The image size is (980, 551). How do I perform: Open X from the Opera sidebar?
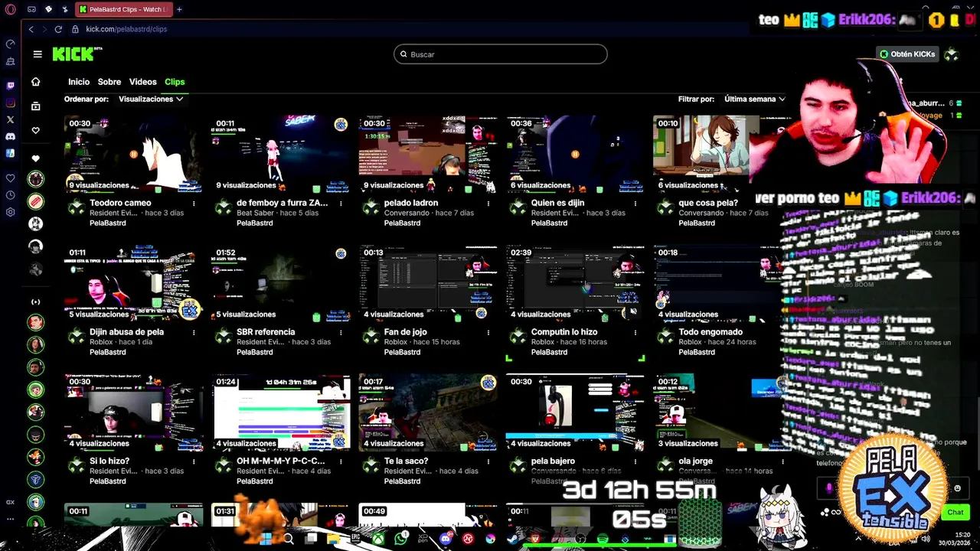pos(10,119)
